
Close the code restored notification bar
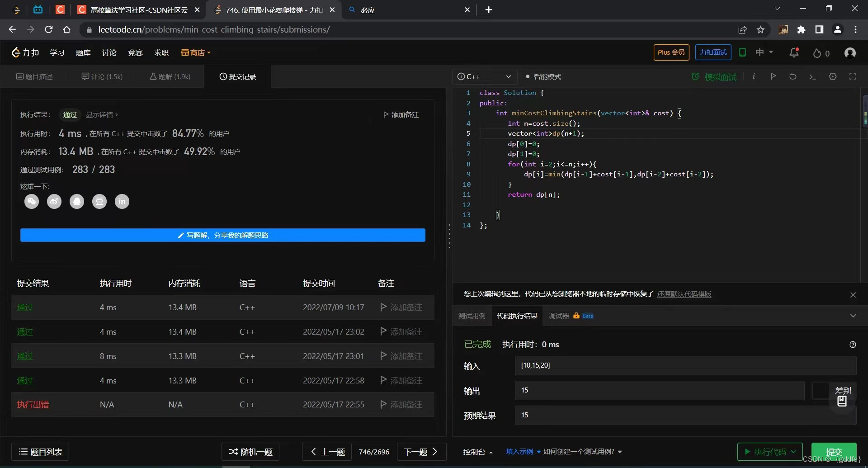click(x=853, y=295)
